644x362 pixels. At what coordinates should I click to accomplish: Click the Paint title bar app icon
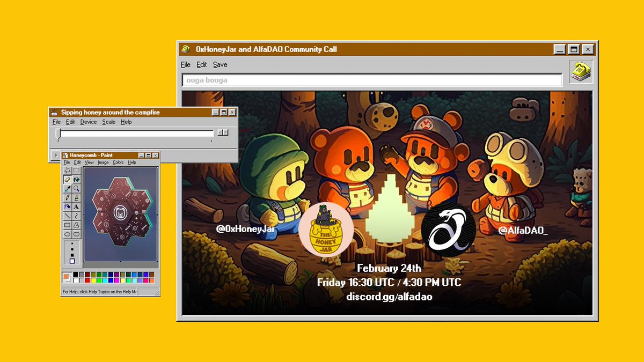point(66,155)
